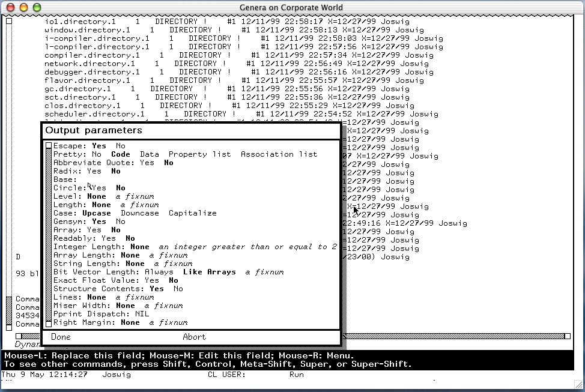This screenshot has width=585, height=392.
Task: Click right end box of horizontal scrollbar
Action: 568,336
